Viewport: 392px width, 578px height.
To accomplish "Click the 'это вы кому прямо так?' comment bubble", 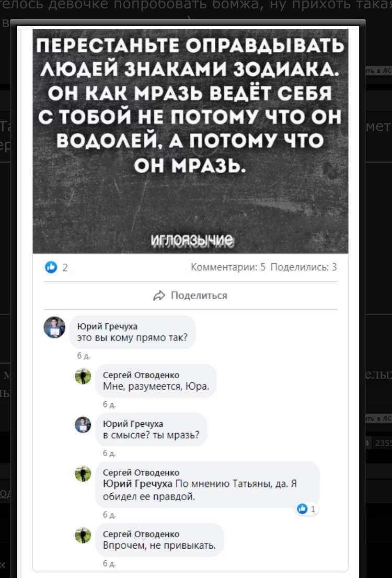I will coord(132,332).
